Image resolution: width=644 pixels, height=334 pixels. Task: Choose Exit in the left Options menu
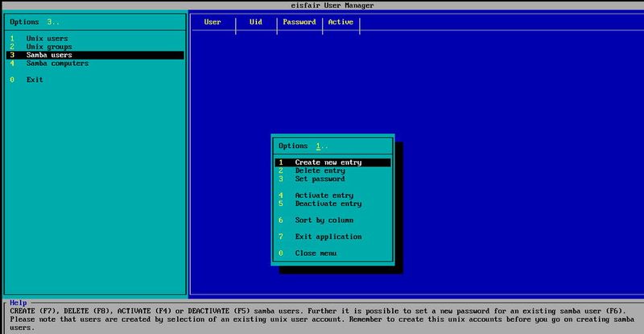point(95,80)
